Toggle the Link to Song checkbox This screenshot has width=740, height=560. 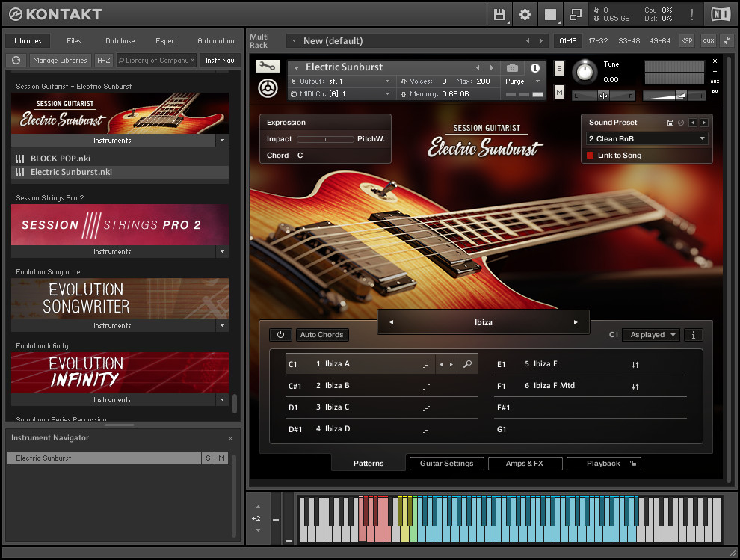pyautogui.click(x=590, y=156)
